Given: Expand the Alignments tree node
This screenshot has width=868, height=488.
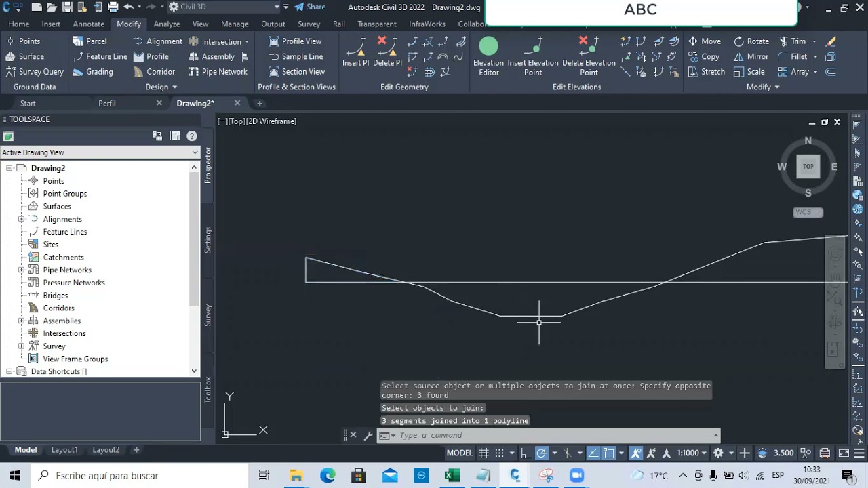Looking at the screenshot, I should (21, 219).
